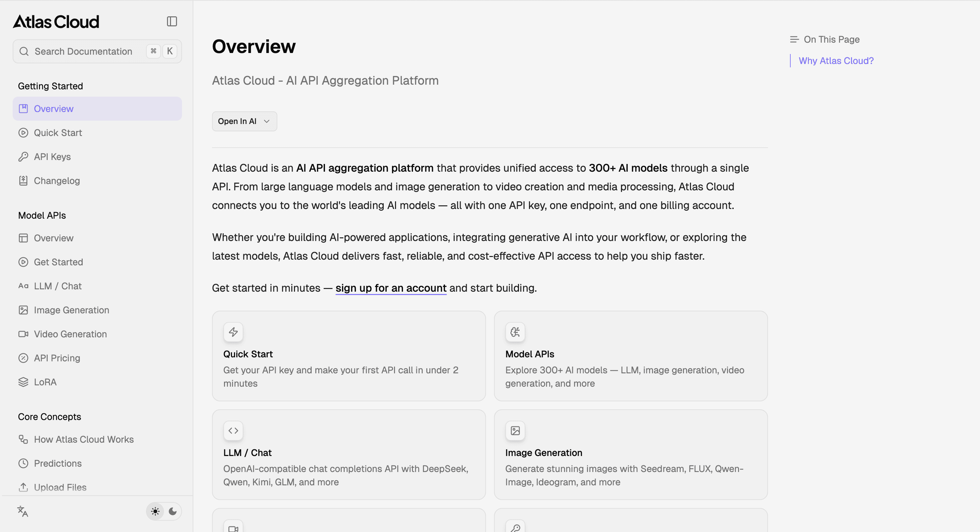Click the Model APIs card icon

pos(515,332)
